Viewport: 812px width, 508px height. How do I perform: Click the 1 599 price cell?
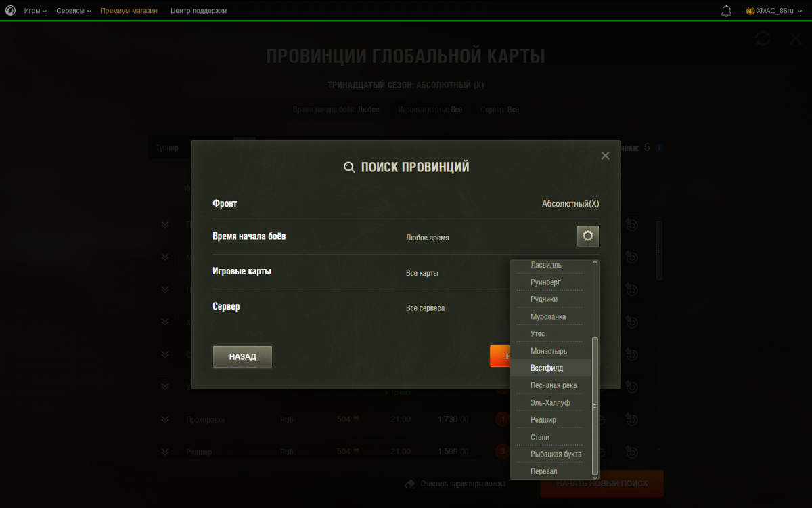(453, 452)
